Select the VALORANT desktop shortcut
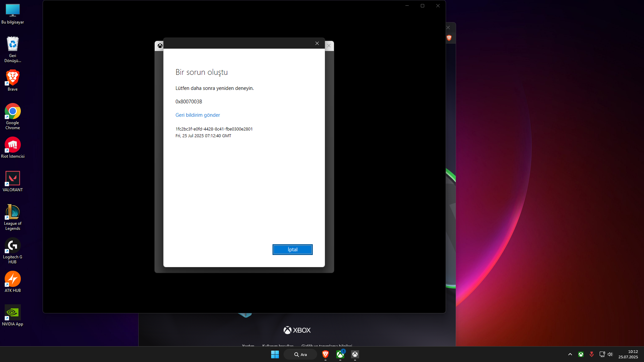Screen dimensions: 644x362 (13, 181)
